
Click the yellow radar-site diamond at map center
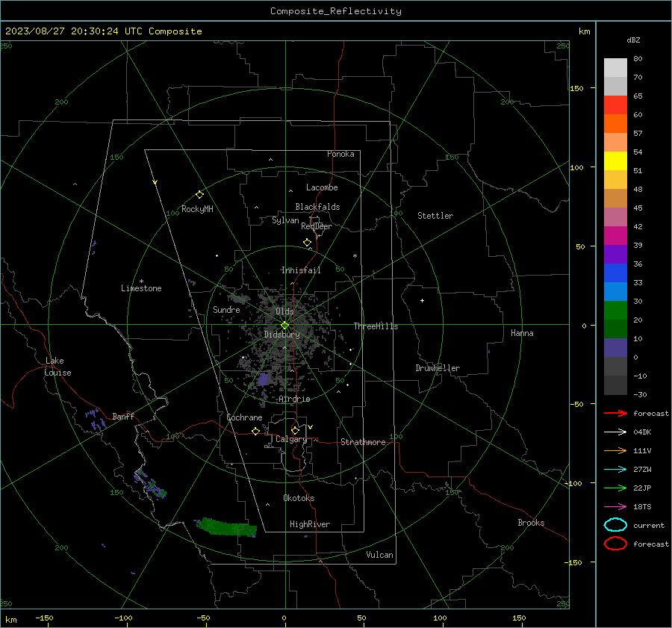(x=285, y=326)
